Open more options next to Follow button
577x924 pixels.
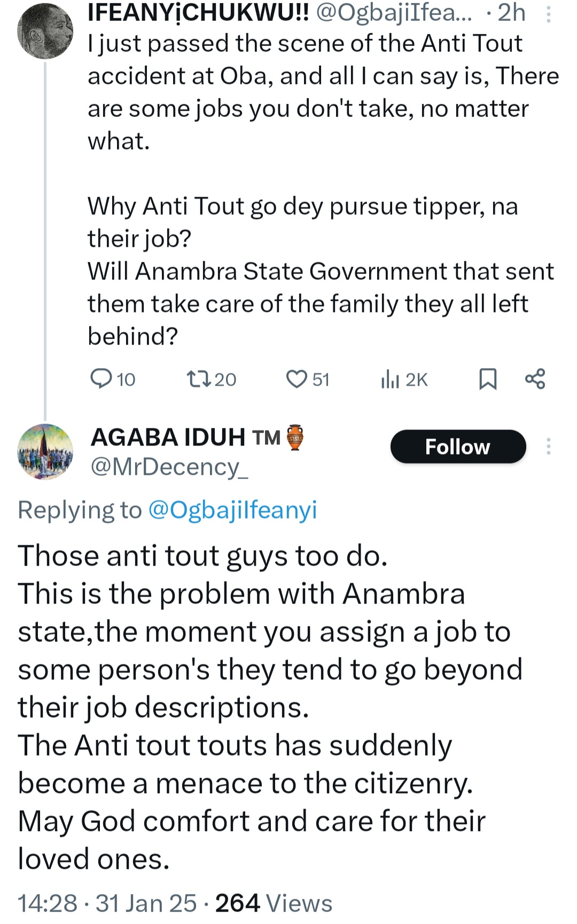point(548,446)
